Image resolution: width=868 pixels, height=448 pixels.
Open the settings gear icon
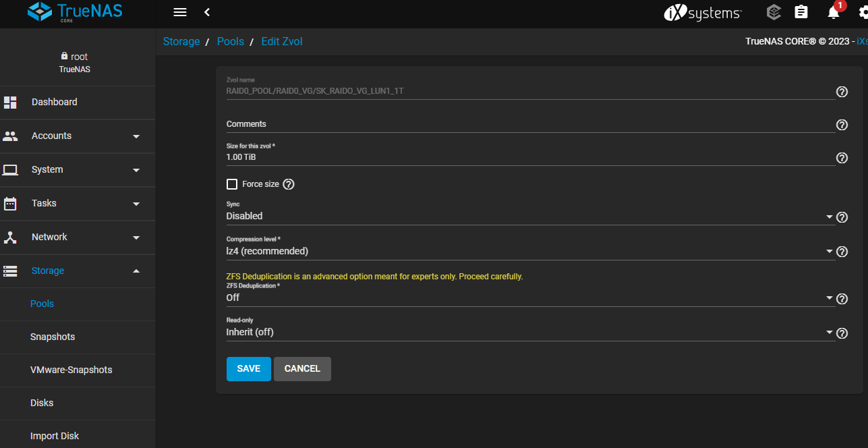(863, 12)
